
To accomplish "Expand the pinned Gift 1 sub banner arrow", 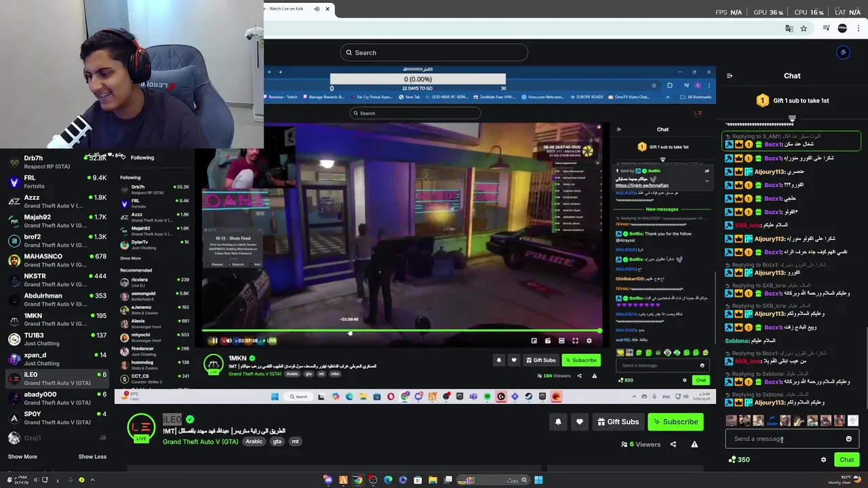I will pos(792,119).
